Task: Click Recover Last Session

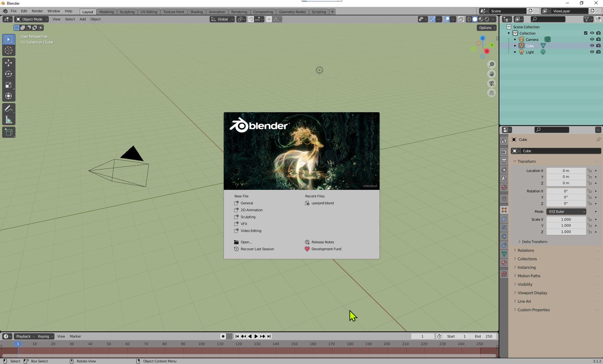Action: [254, 249]
